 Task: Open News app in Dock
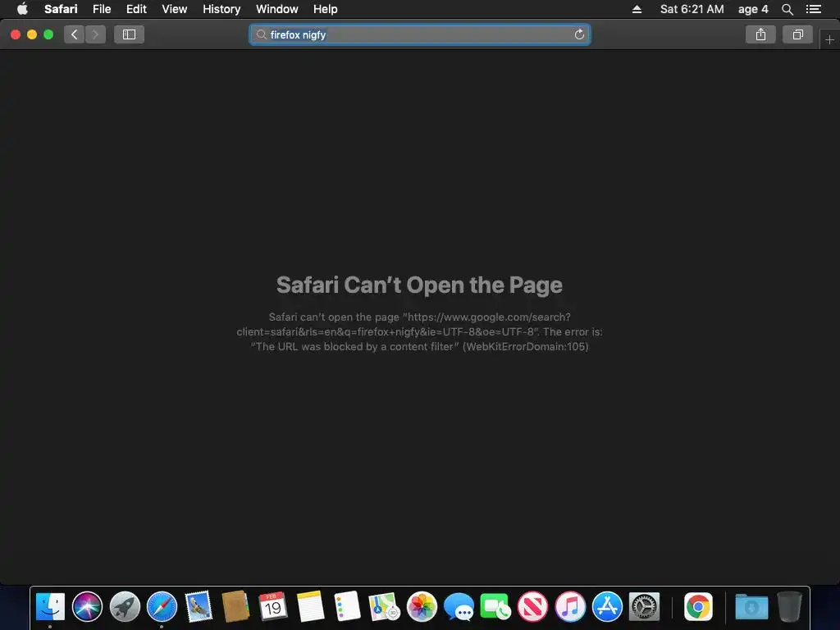(532, 606)
